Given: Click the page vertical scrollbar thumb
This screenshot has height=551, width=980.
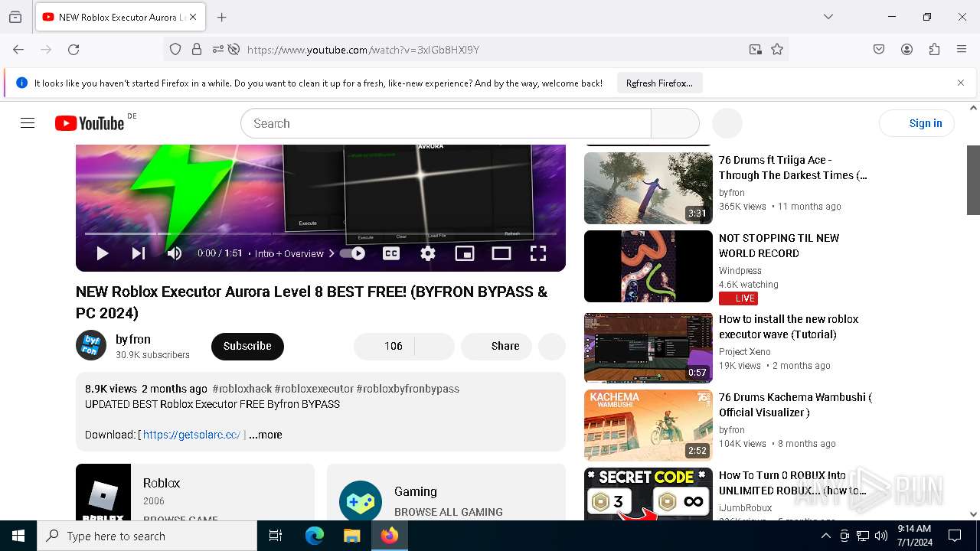Looking at the screenshot, I should click(973, 180).
